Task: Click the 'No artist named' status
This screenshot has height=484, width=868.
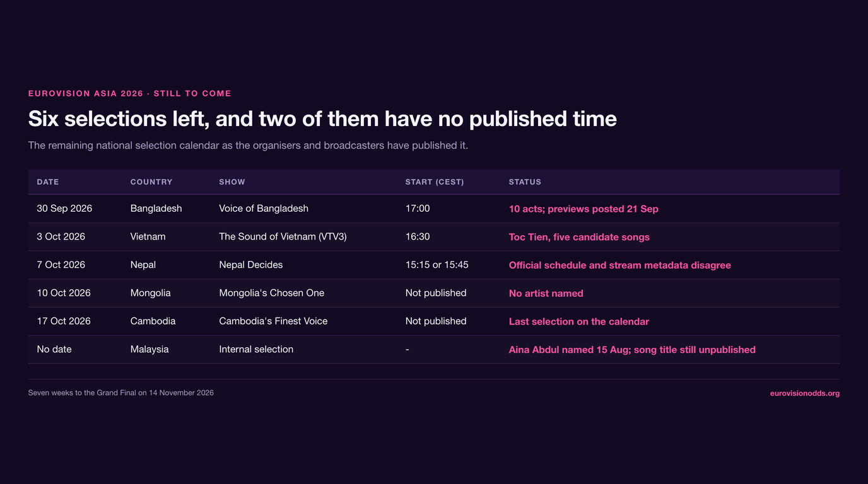Action: click(x=546, y=294)
